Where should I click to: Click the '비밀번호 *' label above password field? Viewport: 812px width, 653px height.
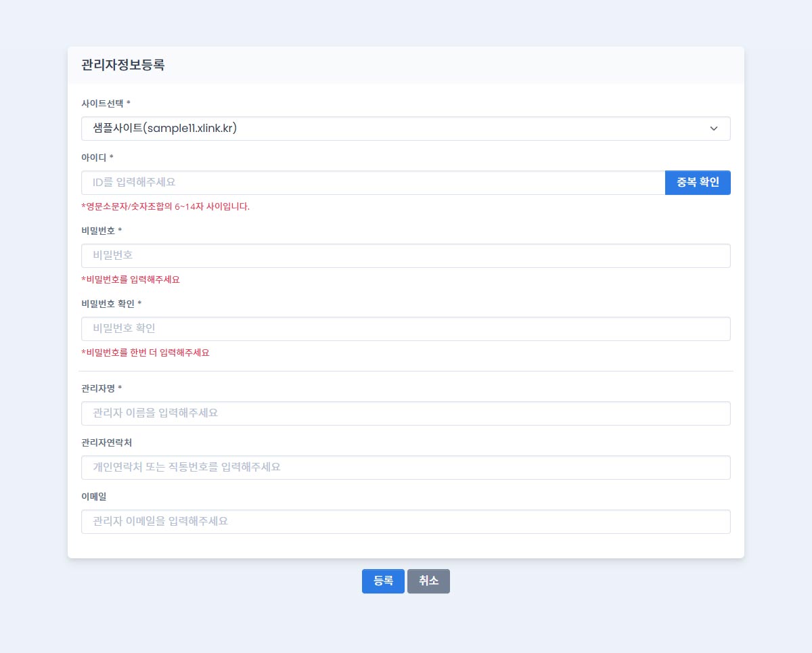101,231
